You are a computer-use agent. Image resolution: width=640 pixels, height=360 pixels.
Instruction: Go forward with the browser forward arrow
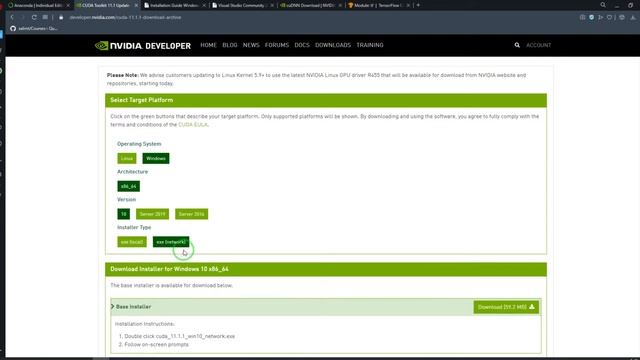coord(23,17)
